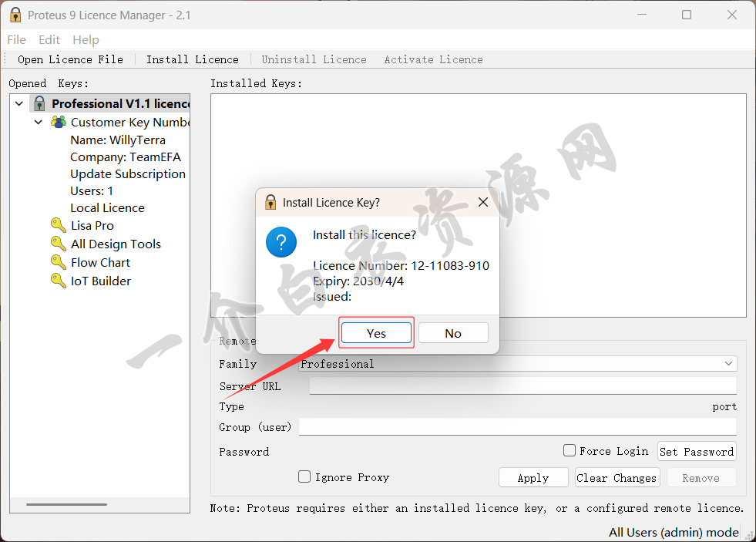The width and height of the screenshot is (756, 542).
Task: Click the Set Password button
Action: [x=697, y=451]
